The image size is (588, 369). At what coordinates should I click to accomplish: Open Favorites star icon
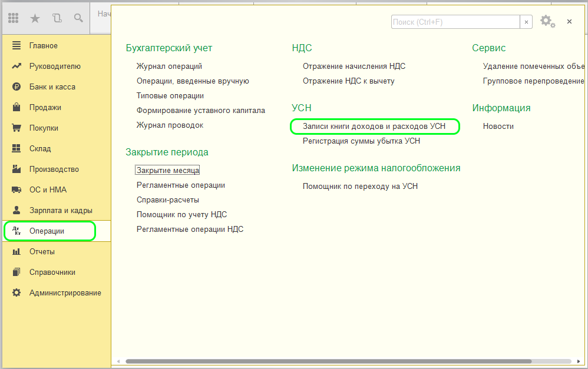tap(35, 18)
